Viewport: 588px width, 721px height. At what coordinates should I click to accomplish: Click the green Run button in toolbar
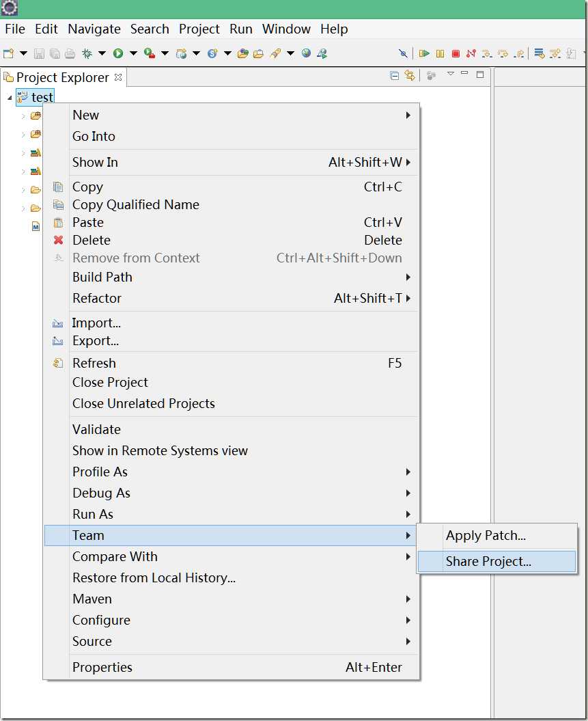[x=118, y=53]
